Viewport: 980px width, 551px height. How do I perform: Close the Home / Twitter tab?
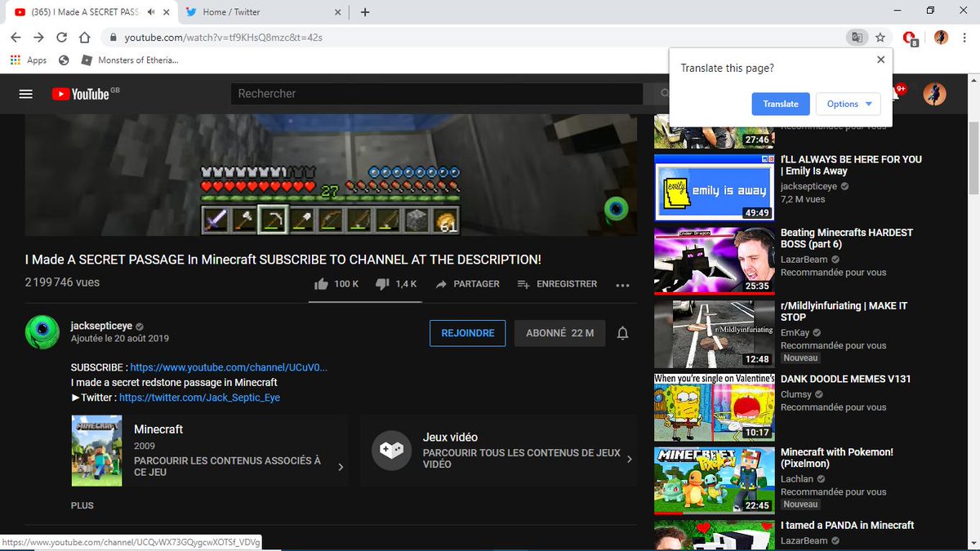tap(338, 12)
